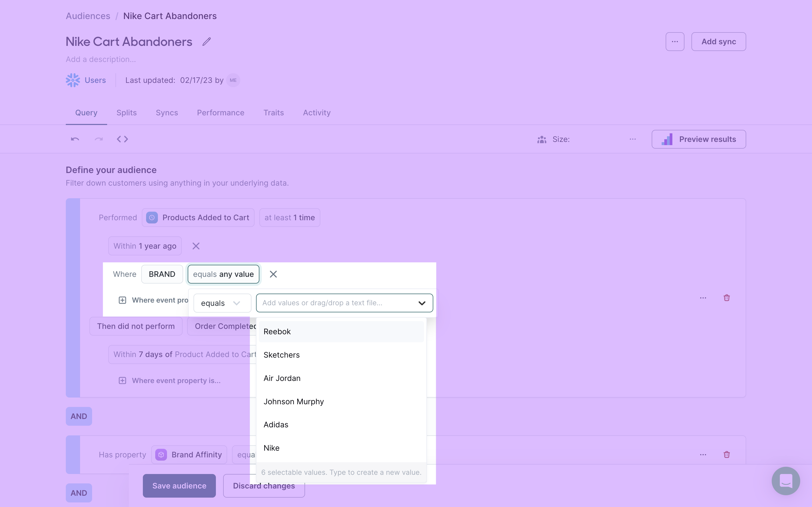
Task: Click the Save audience button
Action: (x=179, y=485)
